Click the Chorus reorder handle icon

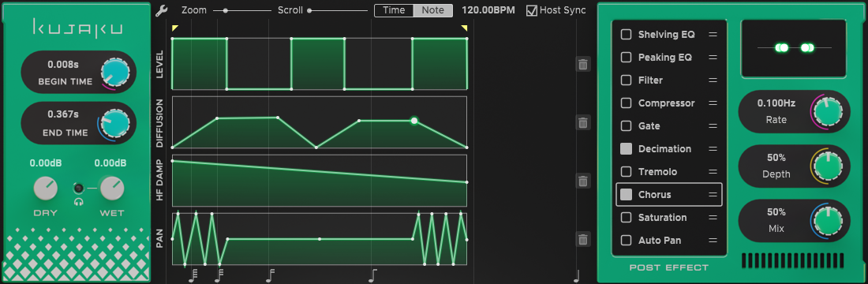point(713,195)
